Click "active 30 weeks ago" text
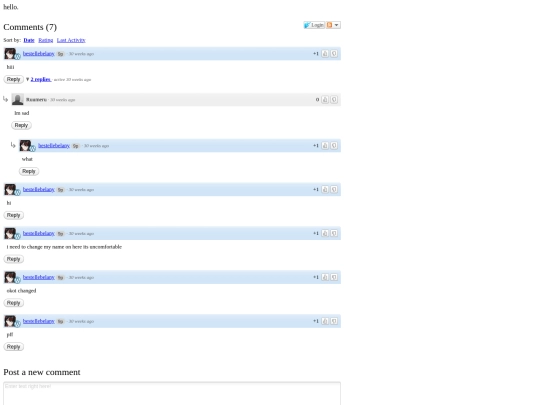540x405 pixels. click(72, 80)
